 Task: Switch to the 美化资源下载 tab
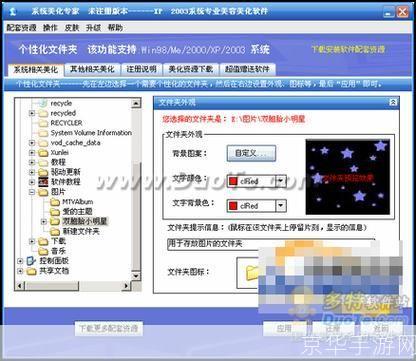[x=191, y=69]
